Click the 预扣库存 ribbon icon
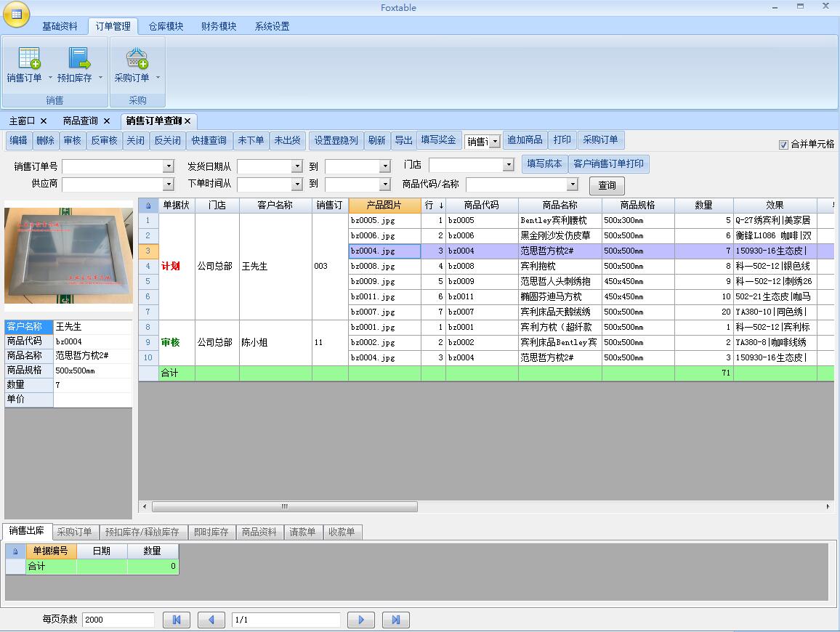 78,59
